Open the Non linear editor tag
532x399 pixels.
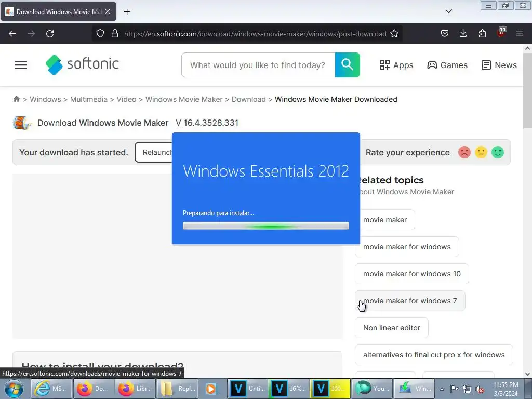coord(392,328)
